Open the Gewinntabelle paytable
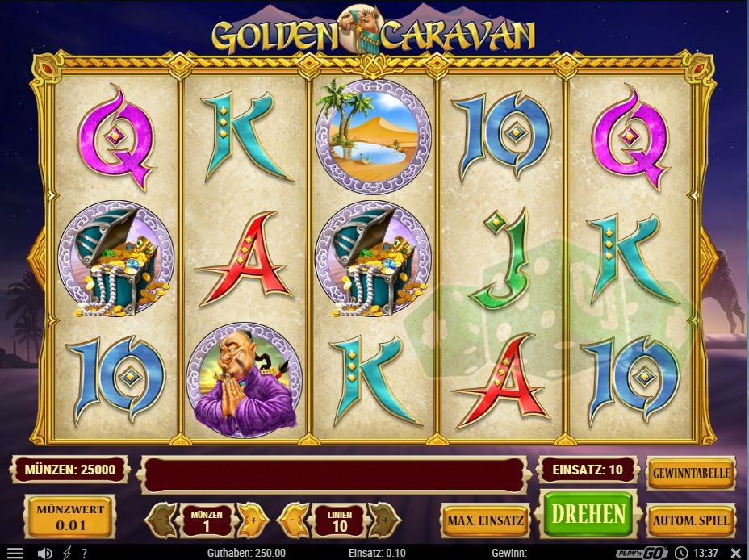 [691, 473]
